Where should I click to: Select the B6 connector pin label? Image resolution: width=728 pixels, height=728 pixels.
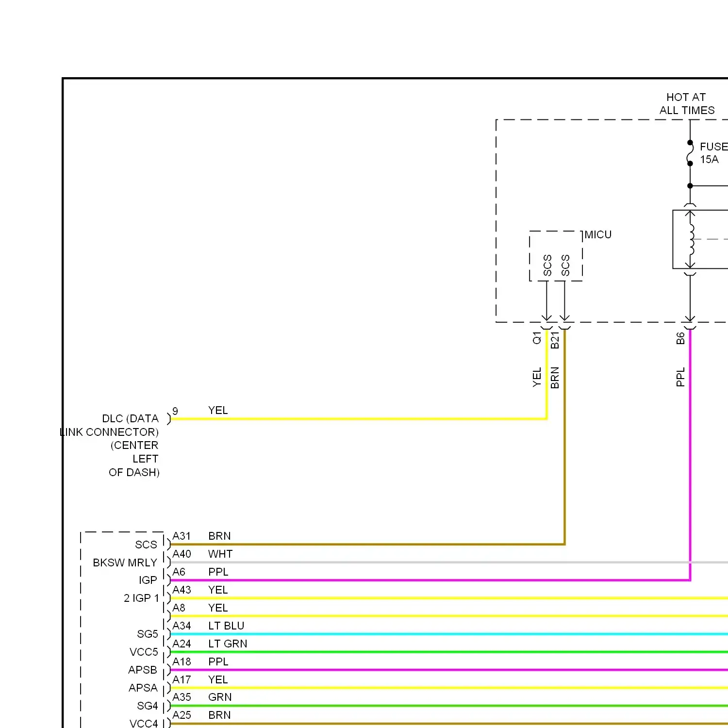[x=680, y=338]
